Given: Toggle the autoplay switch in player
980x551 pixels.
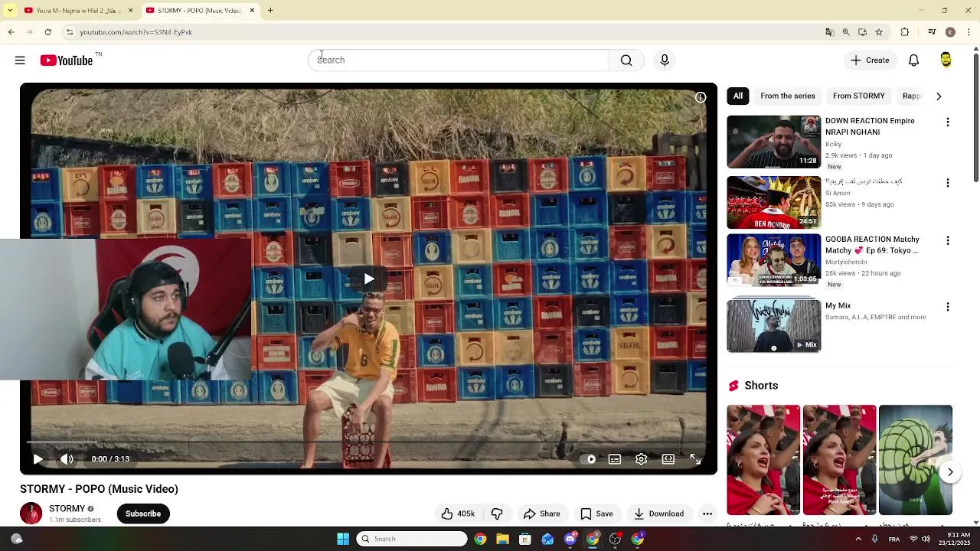Looking at the screenshot, I should click(588, 459).
